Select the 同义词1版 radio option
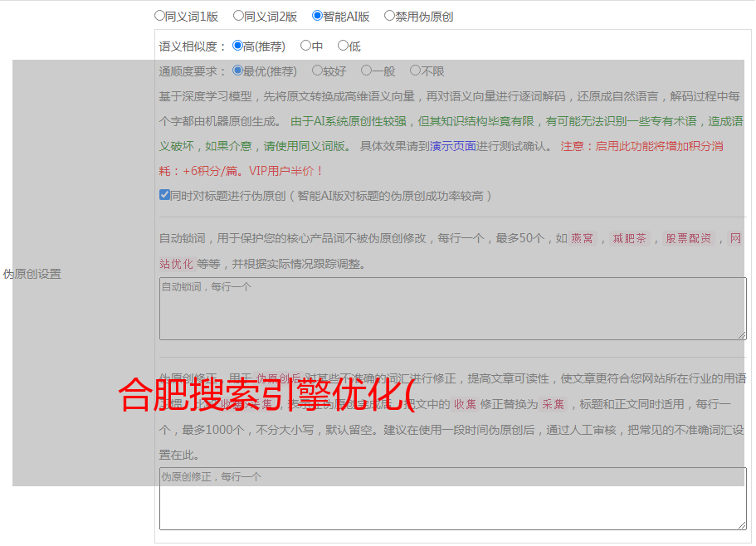This screenshot has width=756, height=546. click(x=160, y=15)
